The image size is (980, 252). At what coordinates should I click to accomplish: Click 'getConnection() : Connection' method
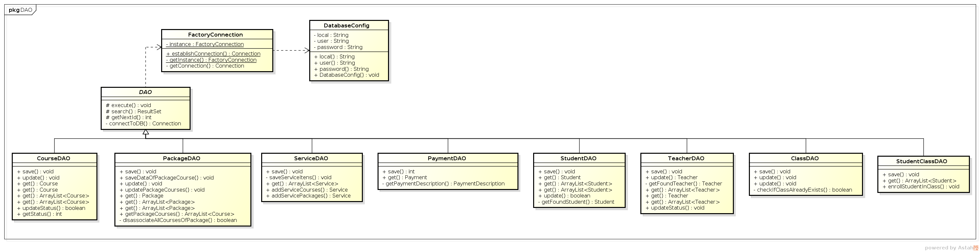205,66
